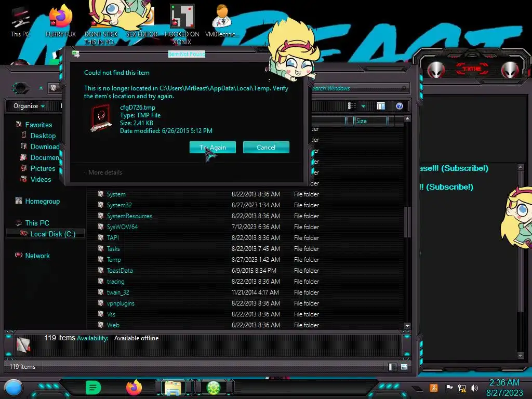The image size is (532, 399).
Task: Select This PC in the navigation pane
Action: click(37, 223)
